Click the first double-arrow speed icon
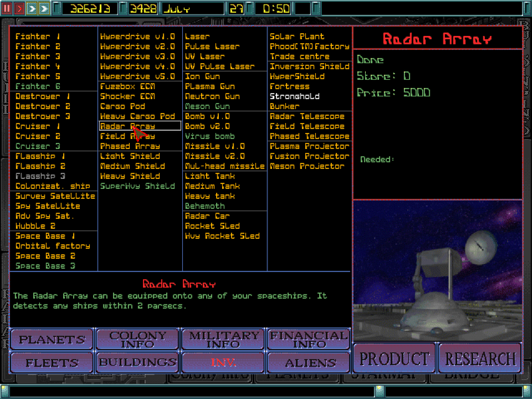Viewport: 532px width, 399px height. pos(31,8)
